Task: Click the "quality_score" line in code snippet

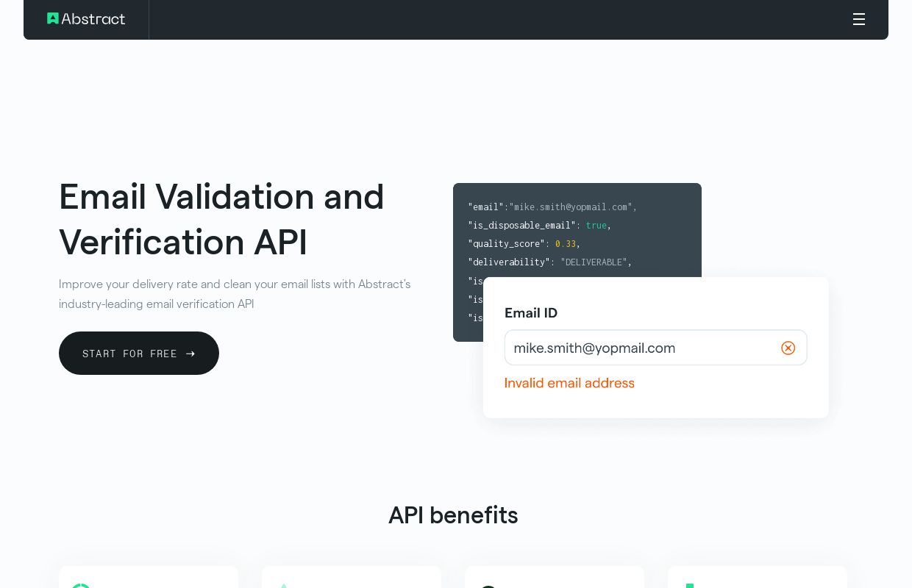Action: coord(524,244)
